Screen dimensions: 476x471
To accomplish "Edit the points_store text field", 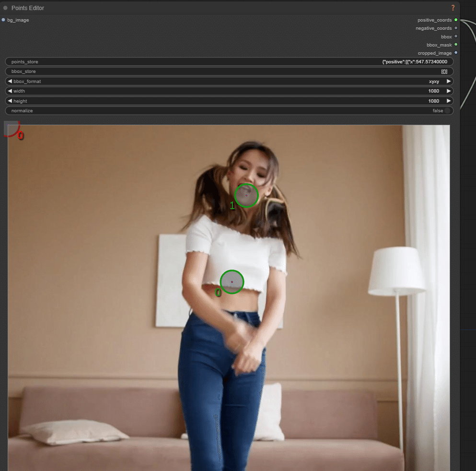I will pyautogui.click(x=229, y=62).
